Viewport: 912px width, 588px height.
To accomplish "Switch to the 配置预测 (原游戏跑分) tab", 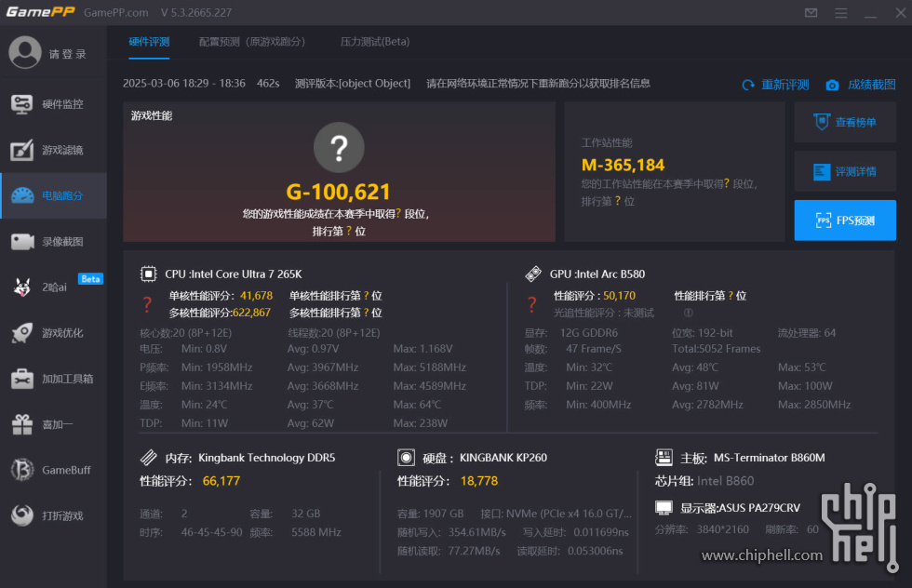I will [x=252, y=42].
